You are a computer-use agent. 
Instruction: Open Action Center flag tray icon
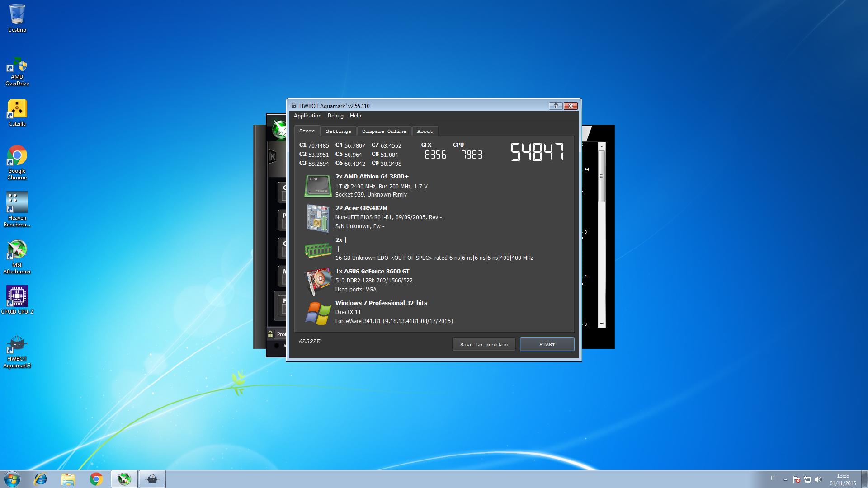click(x=797, y=479)
